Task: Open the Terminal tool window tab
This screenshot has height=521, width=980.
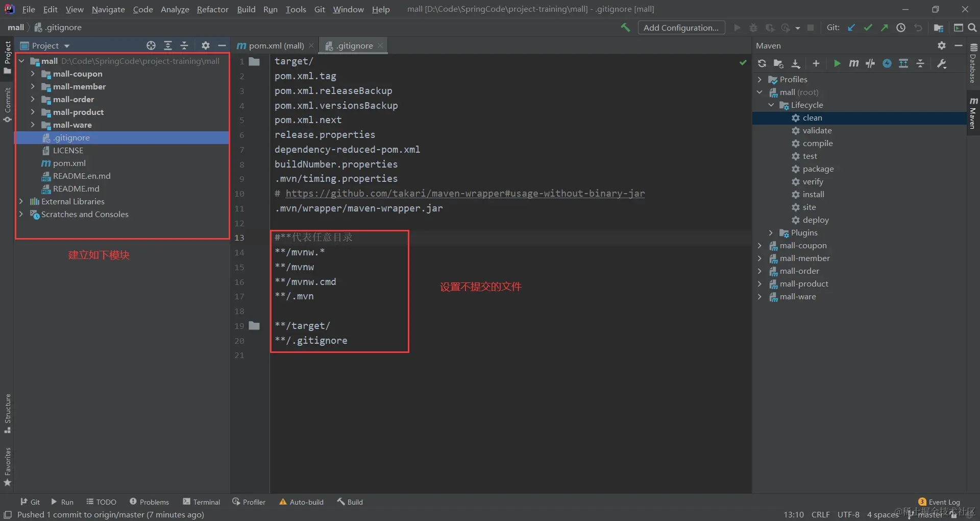Action: (x=202, y=502)
